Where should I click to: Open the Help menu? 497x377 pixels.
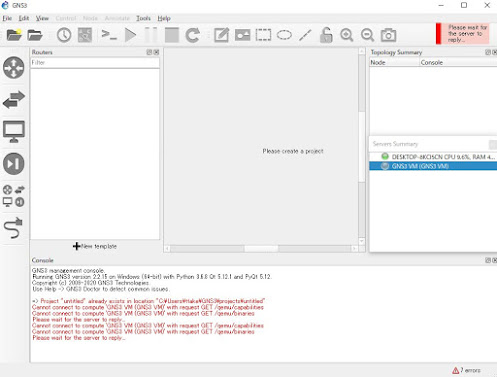tap(164, 18)
